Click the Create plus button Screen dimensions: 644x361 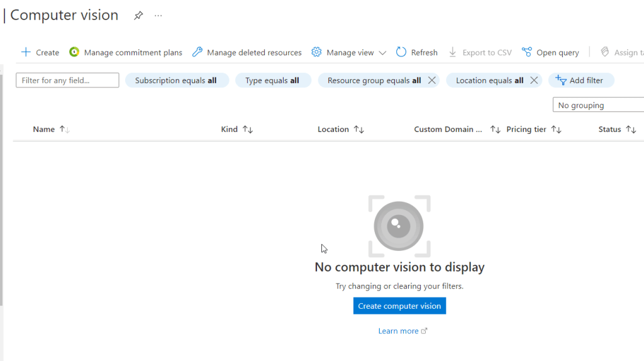coord(40,52)
